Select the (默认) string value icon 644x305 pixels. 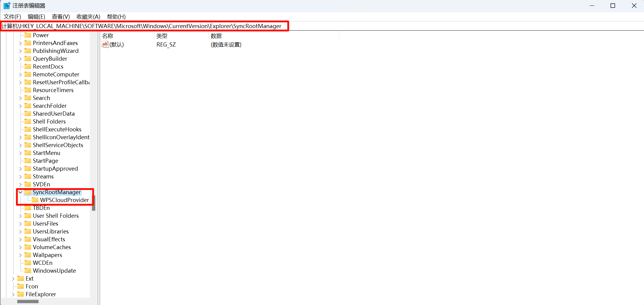105,44
